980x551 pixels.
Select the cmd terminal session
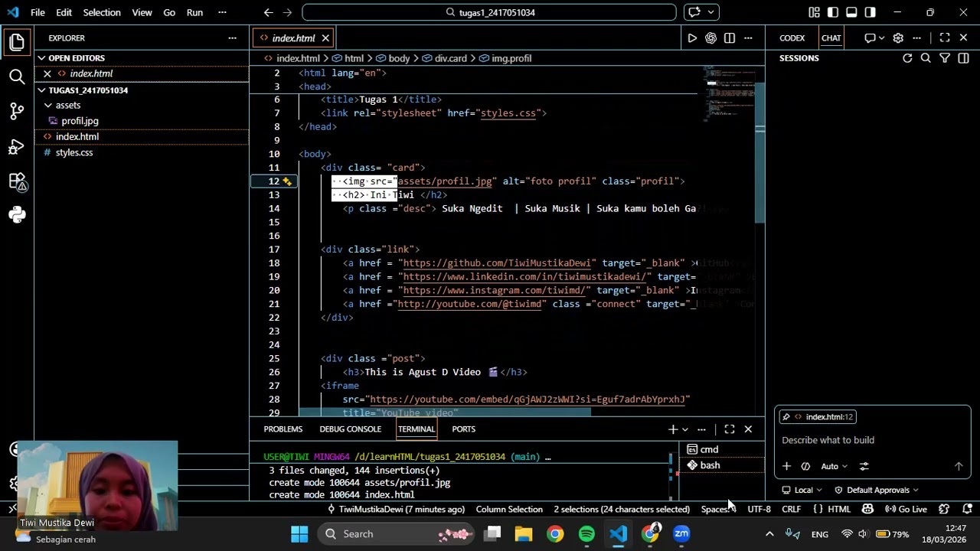(722, 449)
